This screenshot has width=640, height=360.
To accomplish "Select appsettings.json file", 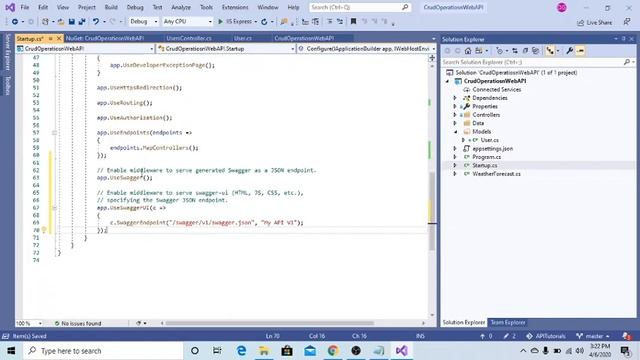I will (x=492, y=149).
